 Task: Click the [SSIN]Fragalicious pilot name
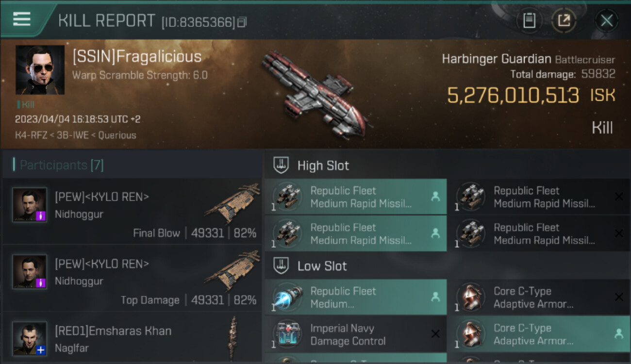(137, 57)
